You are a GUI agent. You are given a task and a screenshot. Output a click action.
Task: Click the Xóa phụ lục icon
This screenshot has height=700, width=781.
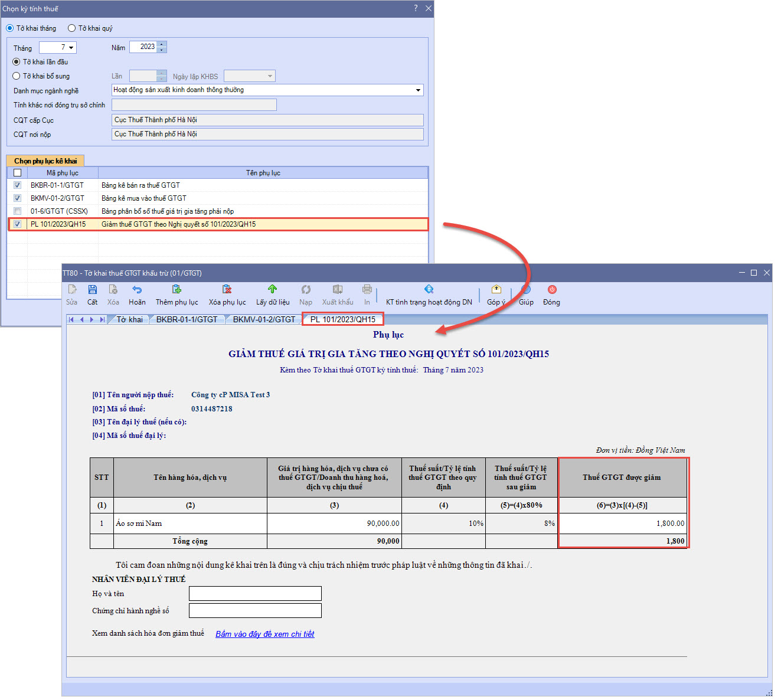(227, 290)
